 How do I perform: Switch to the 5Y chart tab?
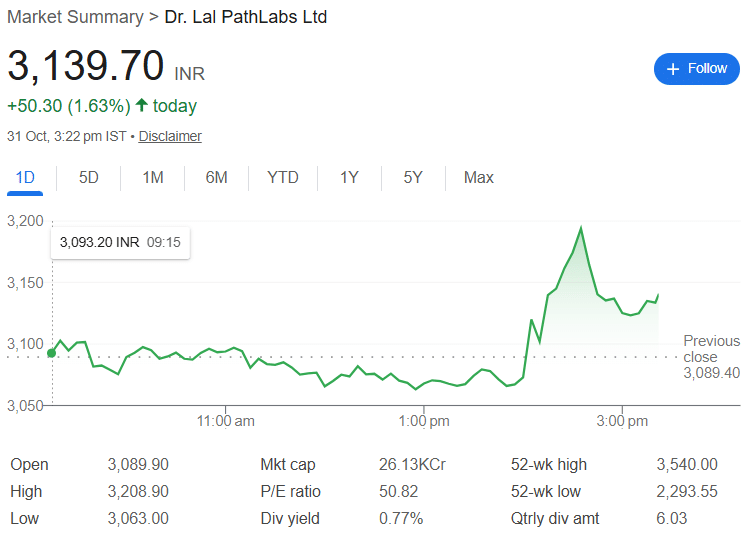click(x=413, y=178)
